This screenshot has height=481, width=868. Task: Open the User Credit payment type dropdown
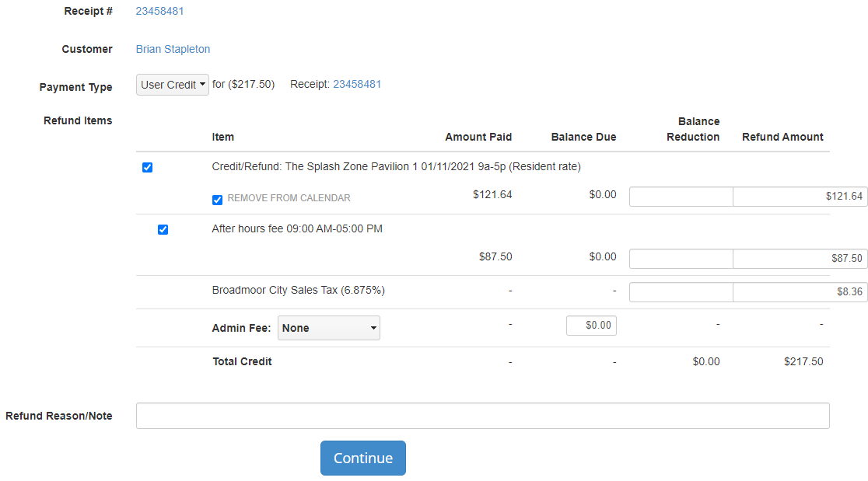(x=172, y=85)
